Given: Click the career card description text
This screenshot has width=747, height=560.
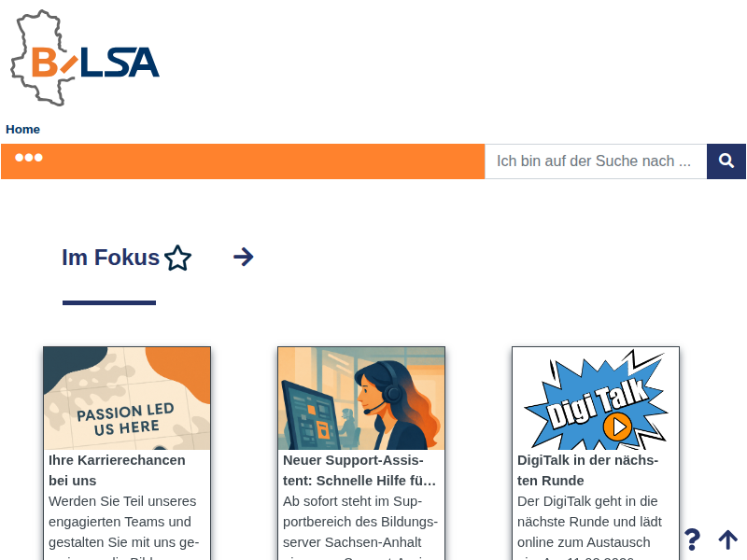Looking at the screenshot, I should point(124,526).
